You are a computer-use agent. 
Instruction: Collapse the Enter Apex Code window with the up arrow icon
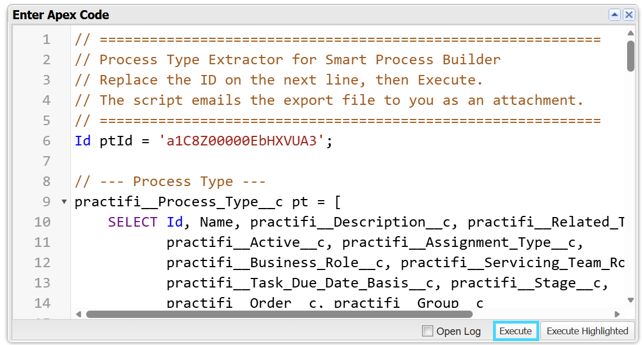coord(615,15)
